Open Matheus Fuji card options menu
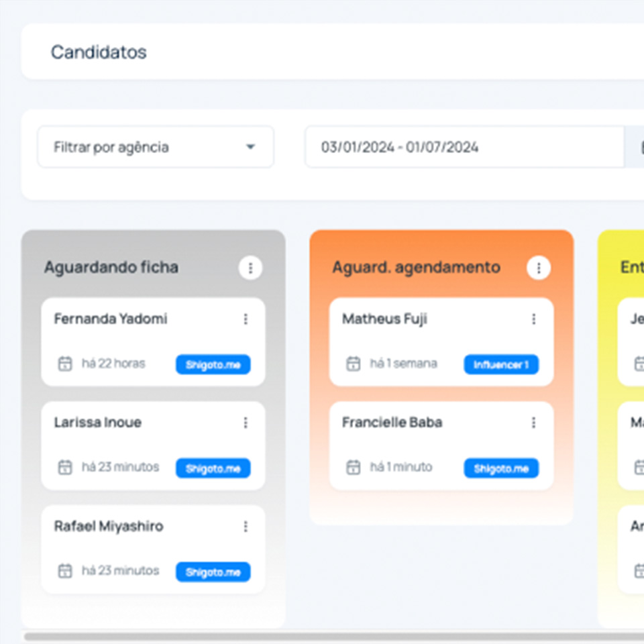Viewport: 644px width, 644px height. [534, 319]
